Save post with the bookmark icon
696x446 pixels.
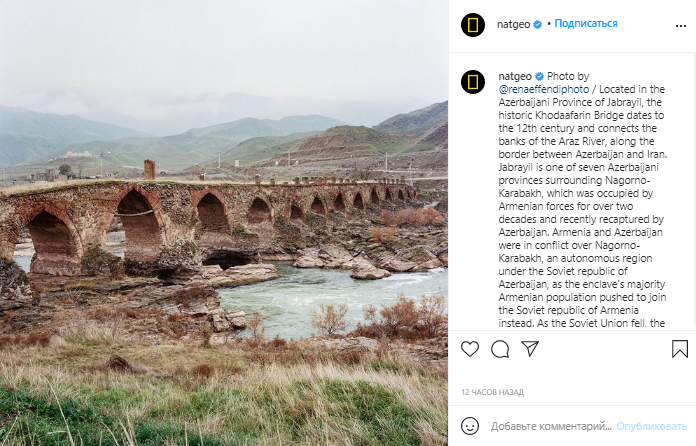click(680, 349)
